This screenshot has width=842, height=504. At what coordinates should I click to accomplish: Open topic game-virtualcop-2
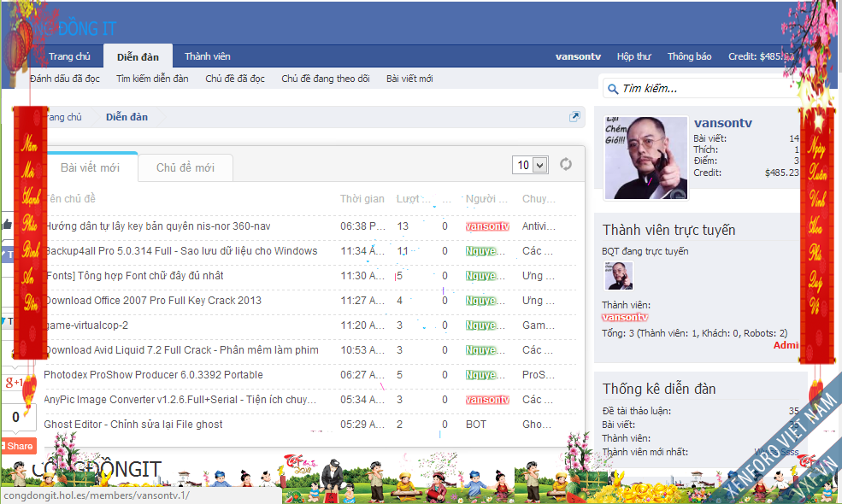click(86, 325)
